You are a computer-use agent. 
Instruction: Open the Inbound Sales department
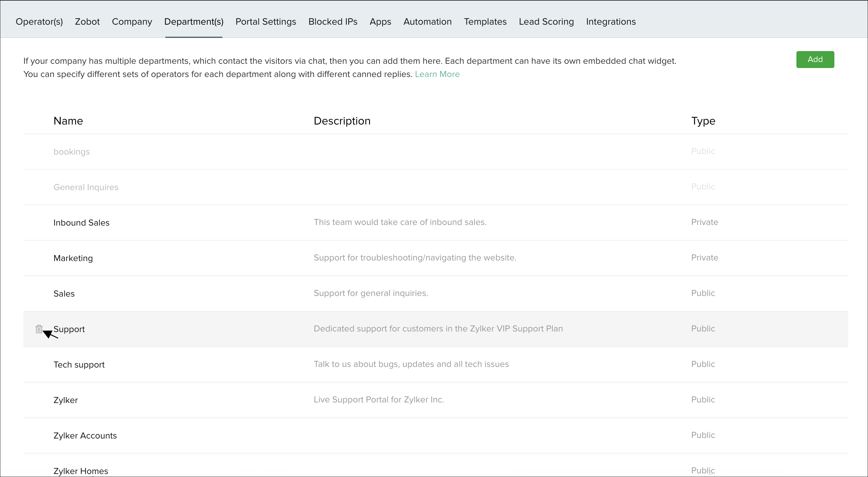point(81,223)
